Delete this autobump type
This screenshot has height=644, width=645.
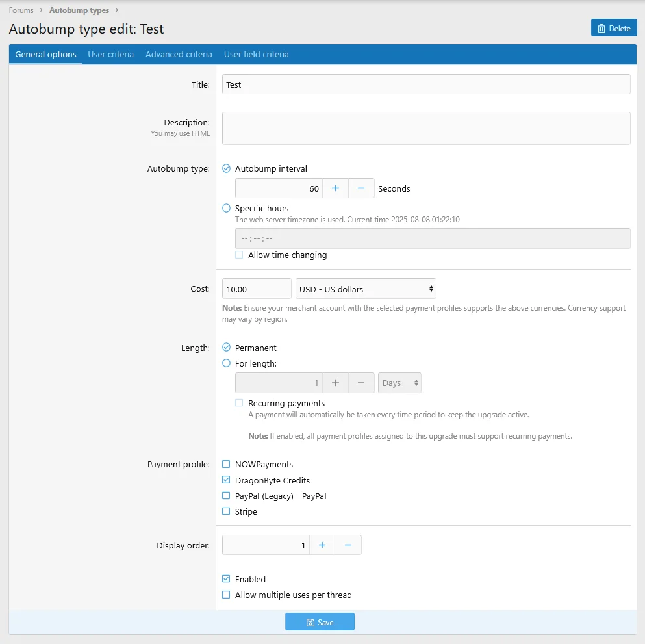[x=614, y=28]
